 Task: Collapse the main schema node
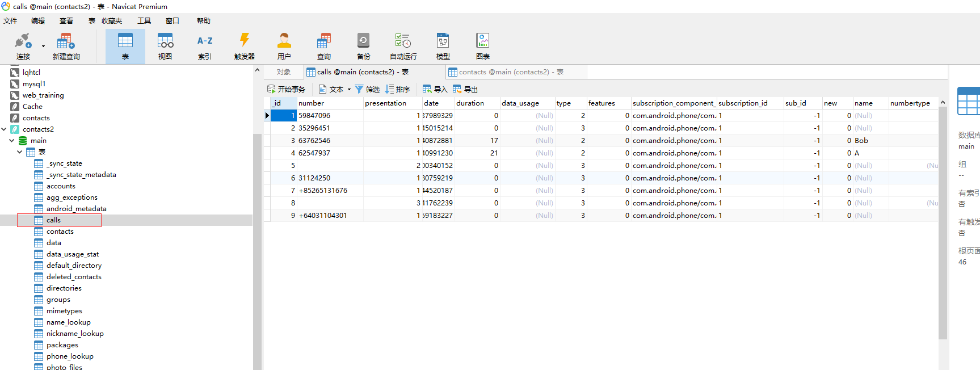pyautogui.click(x=12, y=140)
